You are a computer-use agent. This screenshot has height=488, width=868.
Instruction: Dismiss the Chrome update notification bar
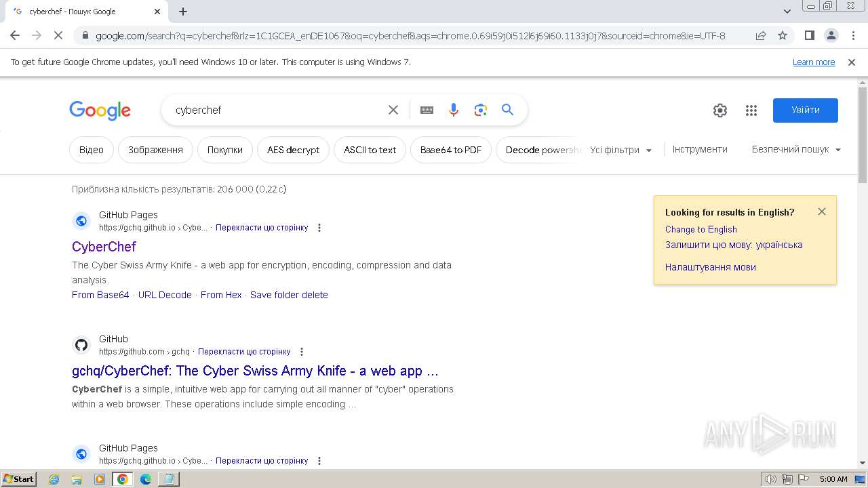coord(852,62)
